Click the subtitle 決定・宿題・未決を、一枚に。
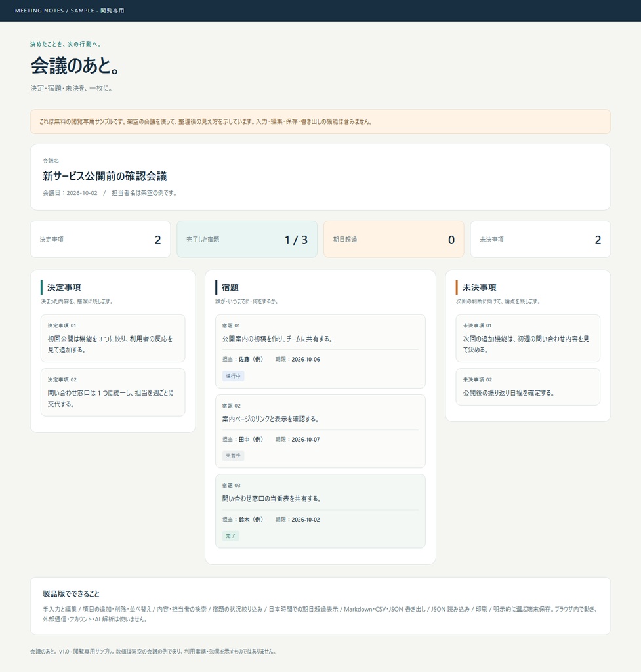Image resolution: width=641 pixels, height=672 pixels. pyautogui.click(x=72, y=89)
